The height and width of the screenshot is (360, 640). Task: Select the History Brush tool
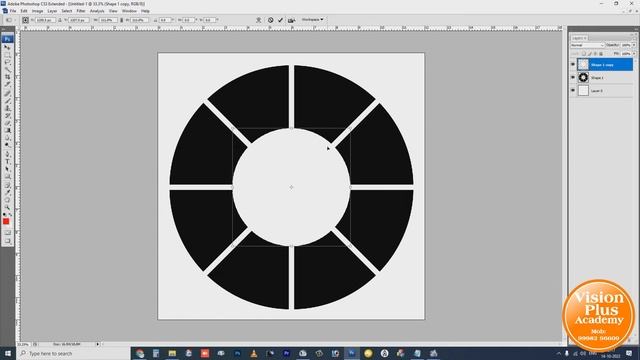[7, 116]
